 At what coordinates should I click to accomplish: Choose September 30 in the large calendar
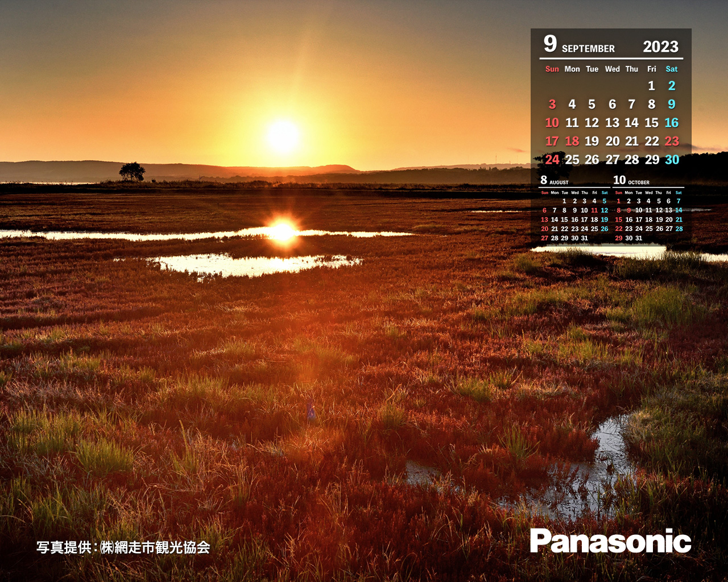(x=672, y=160)
